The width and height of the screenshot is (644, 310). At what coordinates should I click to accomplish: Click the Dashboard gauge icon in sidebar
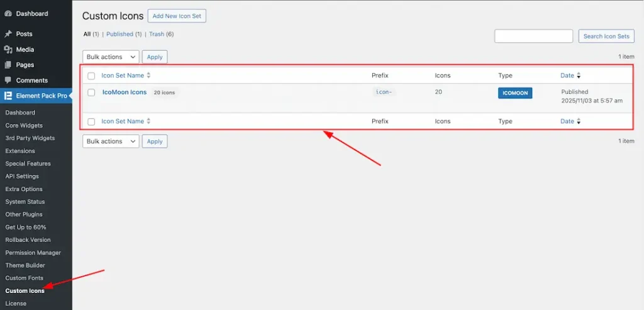8,13
